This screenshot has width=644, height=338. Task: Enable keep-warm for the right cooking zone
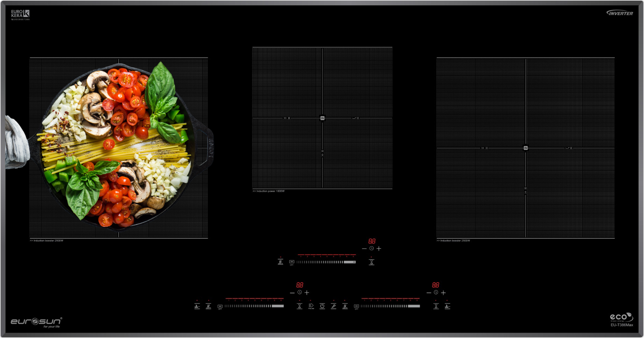[345, 306]
